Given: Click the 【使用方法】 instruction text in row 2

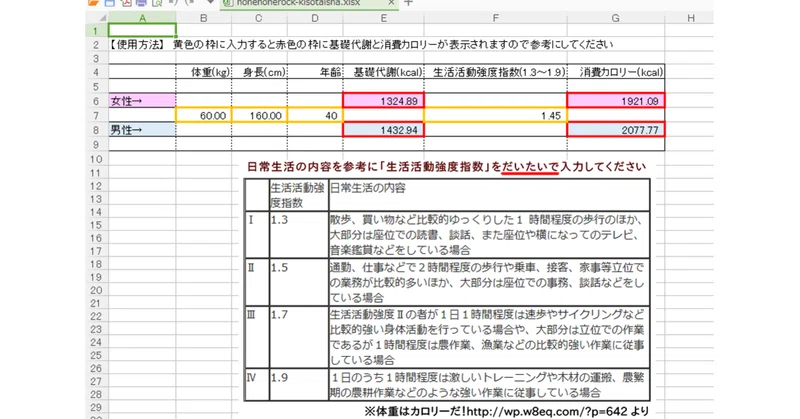Looking at the screenshot, I should point(361,45).
